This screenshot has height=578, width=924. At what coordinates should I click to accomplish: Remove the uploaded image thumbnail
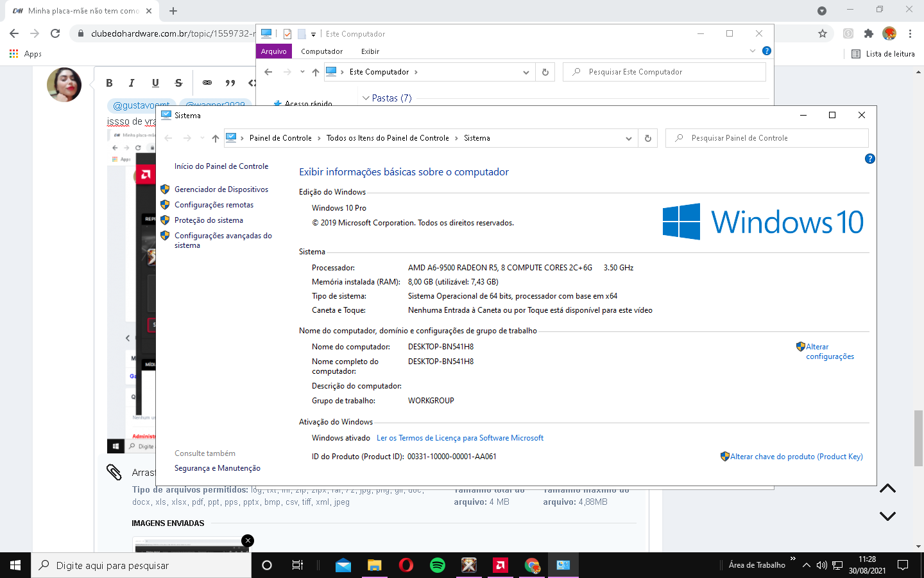click(248, 541)
